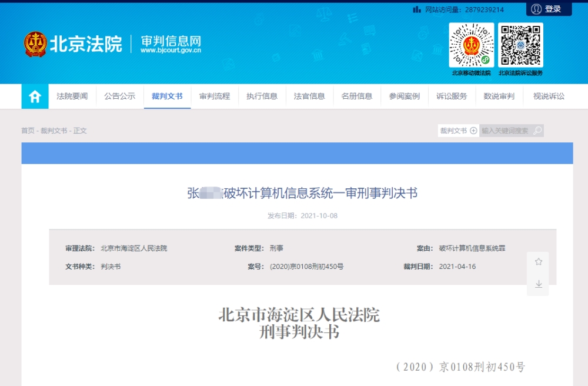Select the 裁判文书 tab
This screenshot has height=386, width=588.
(x=167, y=96)
